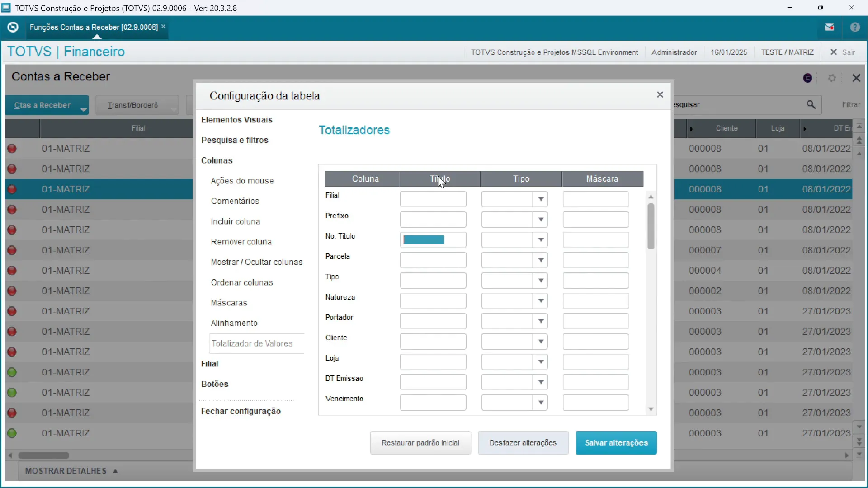Select Pesquisa e filtros menu section

click(x=235, y=140)
